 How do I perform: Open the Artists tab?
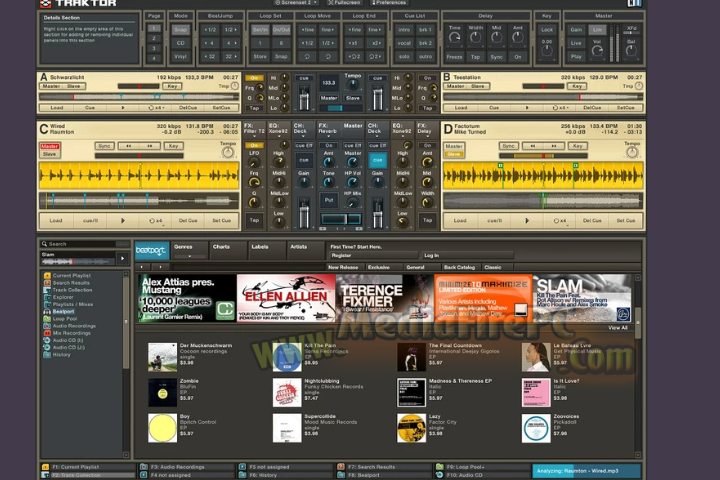pyautogui.click(x=305, y=251)
